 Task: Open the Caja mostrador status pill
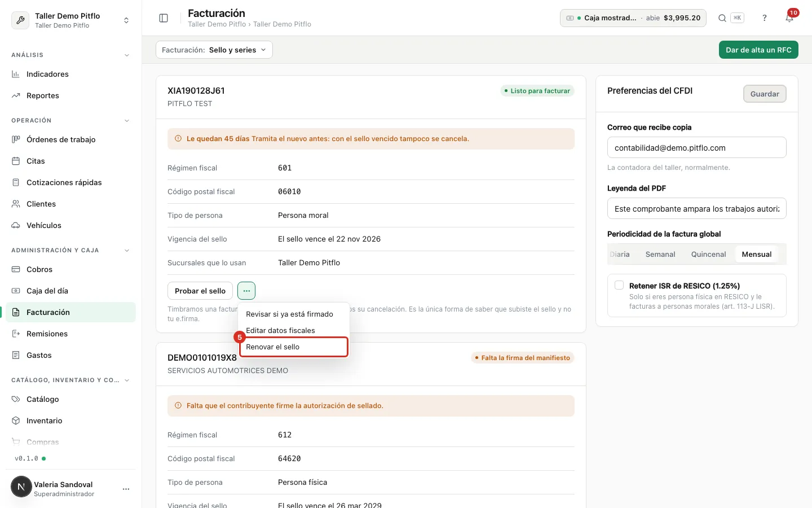tap(633, 18)
